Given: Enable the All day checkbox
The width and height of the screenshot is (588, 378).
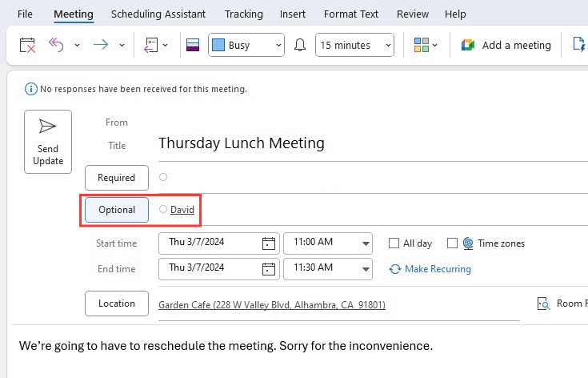Looking at the screenshot, I should (394, 243).
